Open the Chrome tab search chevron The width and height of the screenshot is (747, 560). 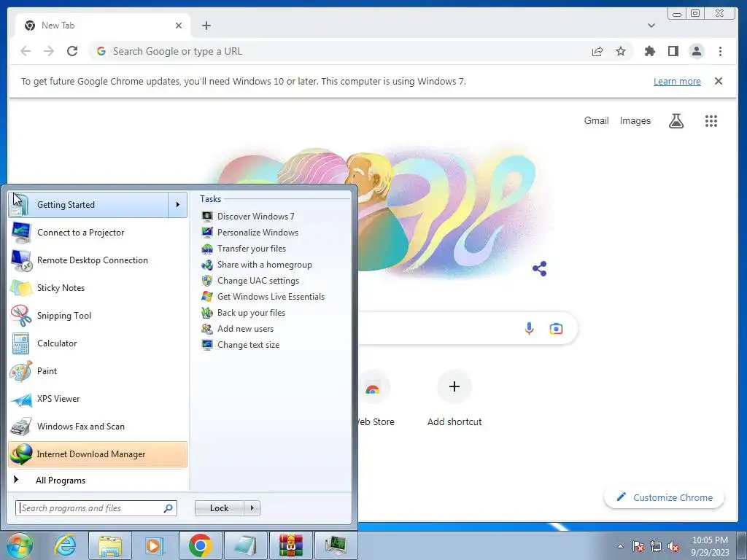click(x=651, y=26)
